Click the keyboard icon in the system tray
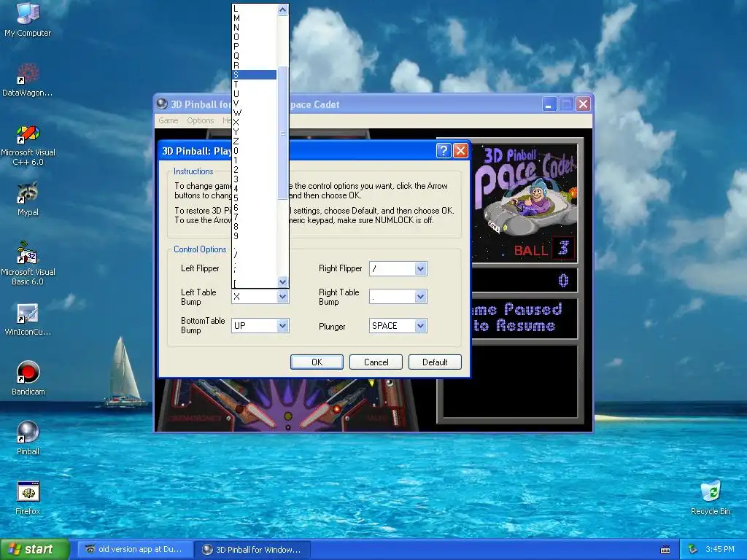This screenshot has height=560, width=747. [x=665, y=550]
